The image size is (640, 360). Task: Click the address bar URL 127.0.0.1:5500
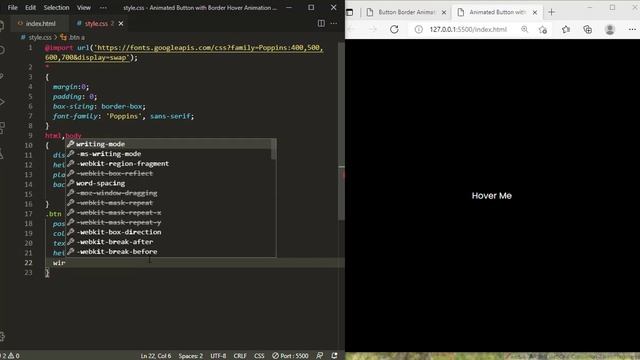point(468,29)
